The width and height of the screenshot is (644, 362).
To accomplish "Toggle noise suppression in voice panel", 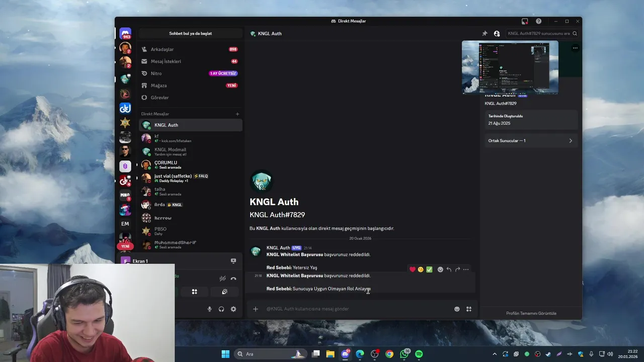I will [x=222, y=278].
